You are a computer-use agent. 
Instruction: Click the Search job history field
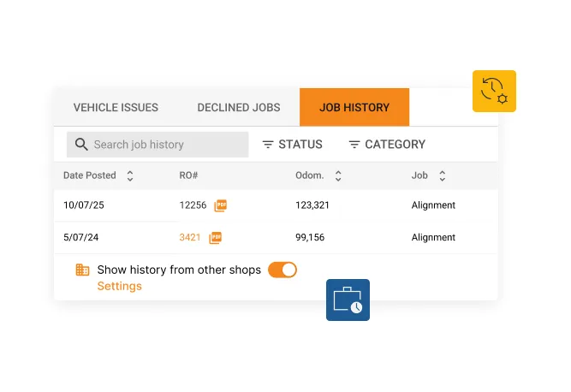point(158,145)
